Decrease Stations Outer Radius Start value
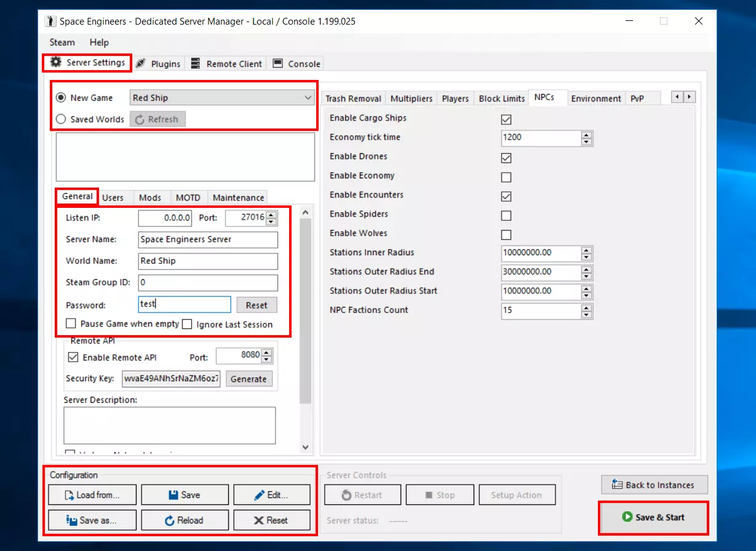756x551 pixels. pos(587,295)
